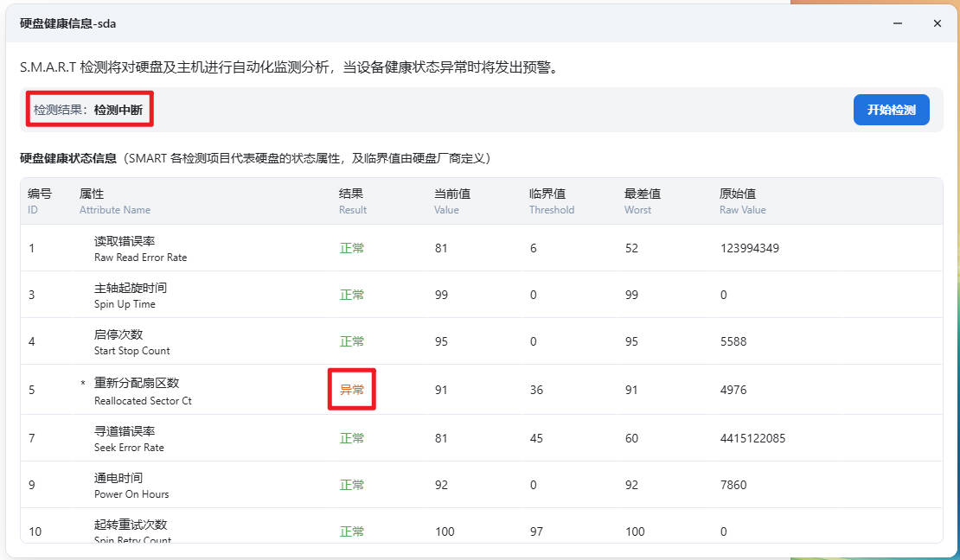Close the 硬盘健康信息-sda dialog
The width and height of the screenshot is (960, 560).
click(x=937, y=23)
